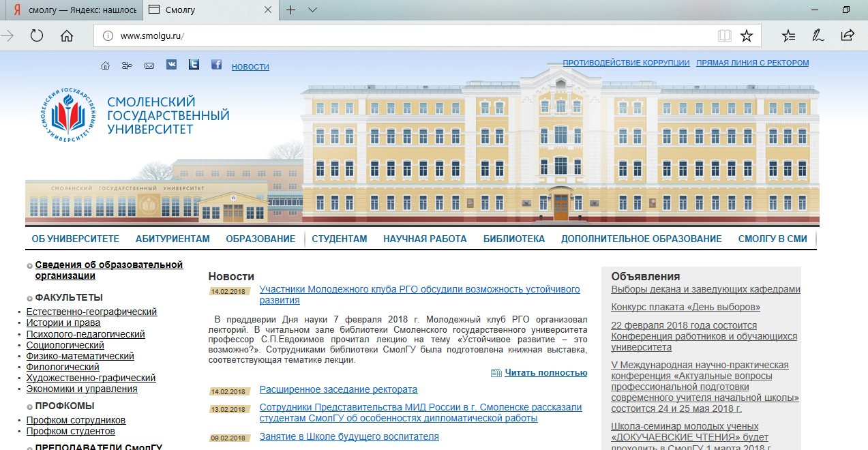Open Конкурс плаката «День выборов» announcement
868x450 pixels.
click(686, 307)
